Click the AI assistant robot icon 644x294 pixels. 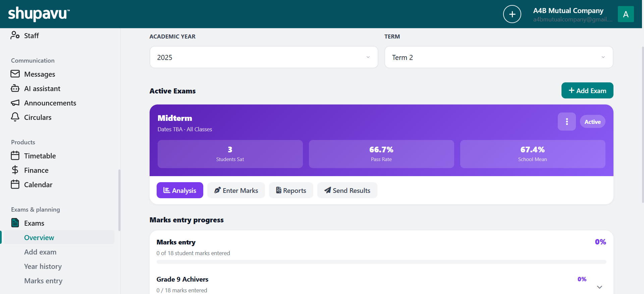[x=15, y=88]
